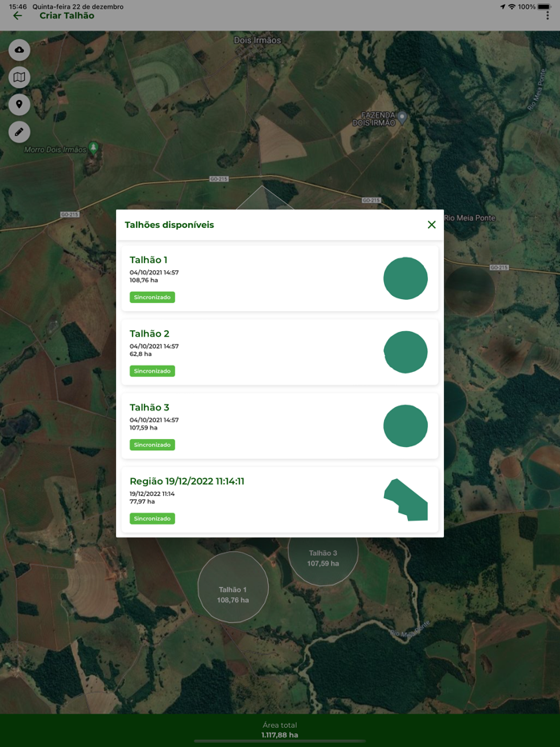Screen dimensions: 560x747
Task: Select the Talhão 3 card title
Action: tap(149, 407)
